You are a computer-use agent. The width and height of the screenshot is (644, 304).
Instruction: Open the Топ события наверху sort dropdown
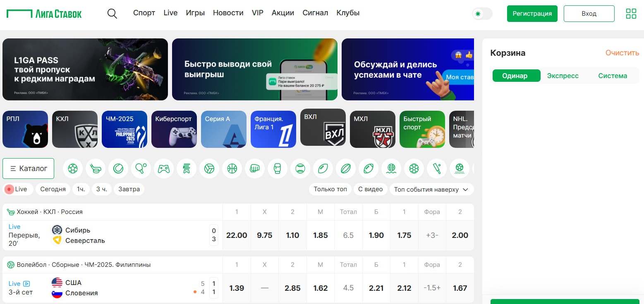pos(431,189)
